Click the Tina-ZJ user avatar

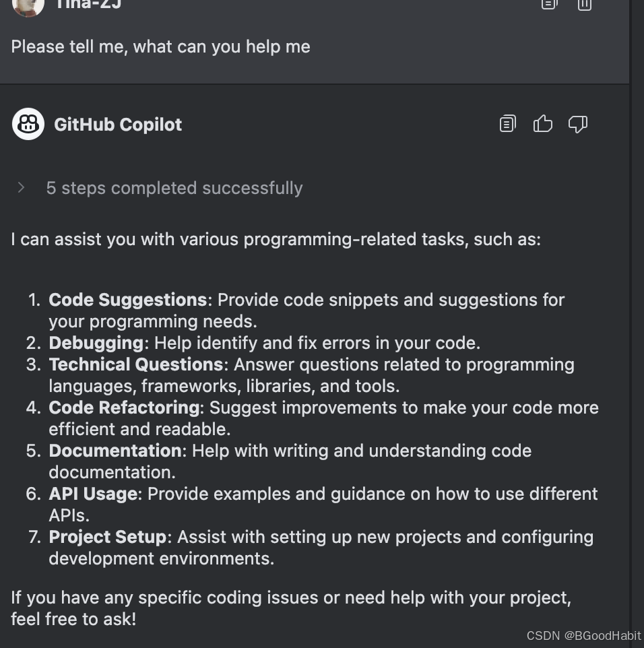28,6
